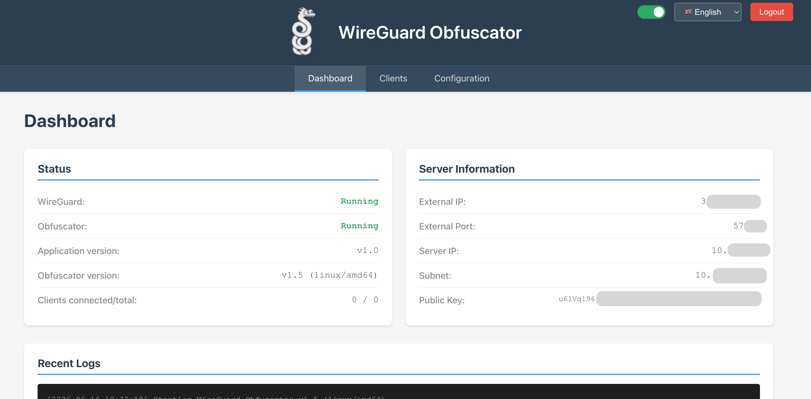The image size is (811, 399).
Task: Click the External IP: label
Action: coord(442,202)
